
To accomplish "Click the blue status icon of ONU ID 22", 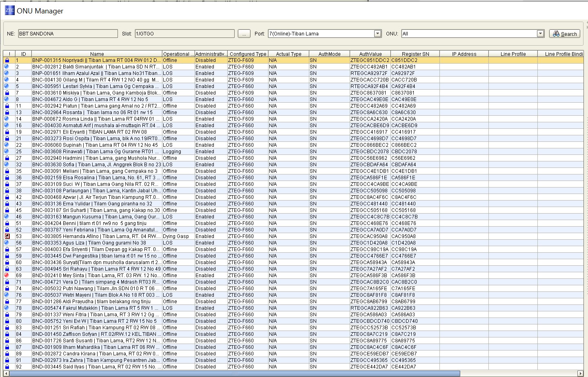I will (7, 145).
